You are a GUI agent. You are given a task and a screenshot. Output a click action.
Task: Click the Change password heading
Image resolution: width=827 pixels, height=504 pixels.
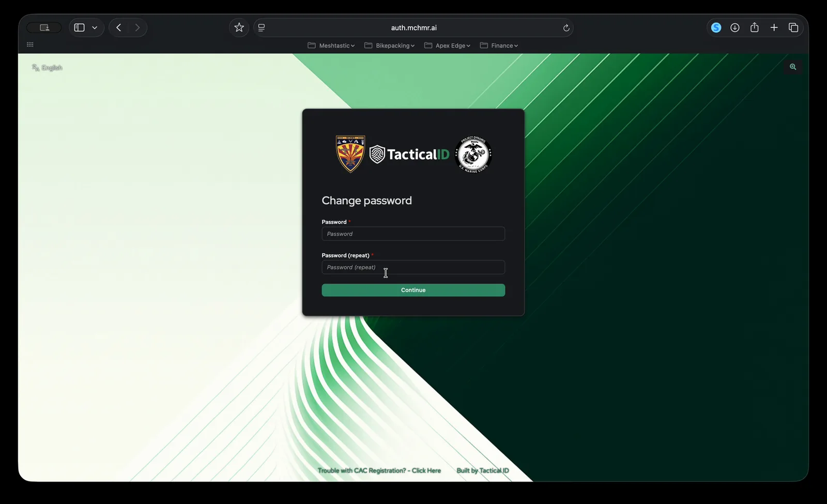click(366, 201)
